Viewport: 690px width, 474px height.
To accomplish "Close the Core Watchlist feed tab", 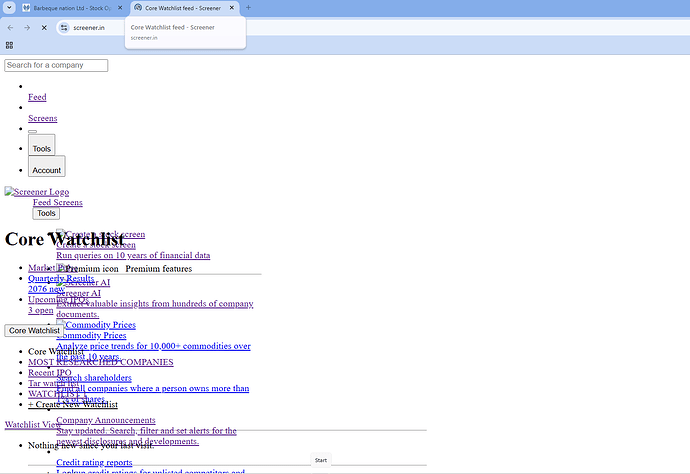I will point(232,8).
